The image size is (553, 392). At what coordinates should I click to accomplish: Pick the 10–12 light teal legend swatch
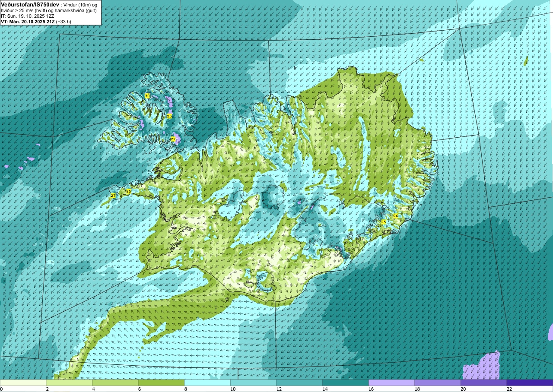pos(253,383)
